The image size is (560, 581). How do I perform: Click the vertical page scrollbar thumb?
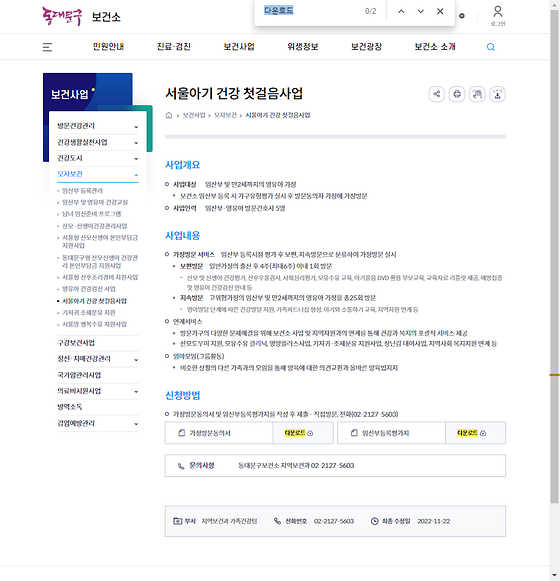[554, 256]
